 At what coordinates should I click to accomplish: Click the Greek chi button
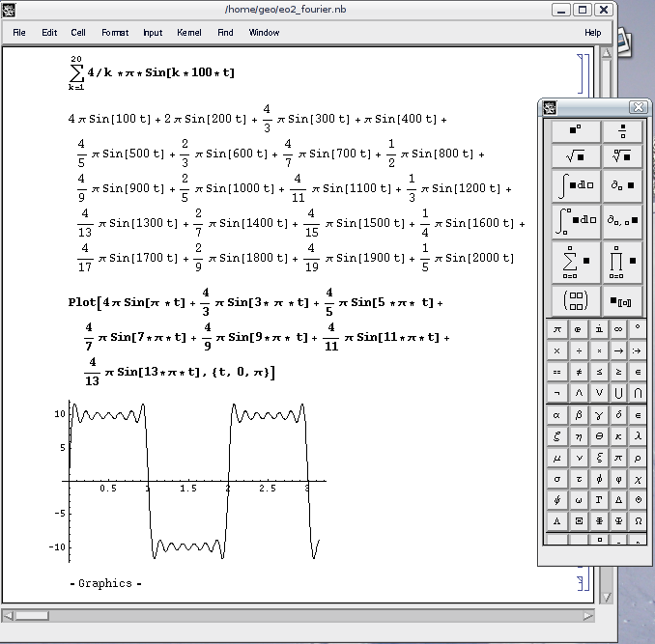(638, 479)
